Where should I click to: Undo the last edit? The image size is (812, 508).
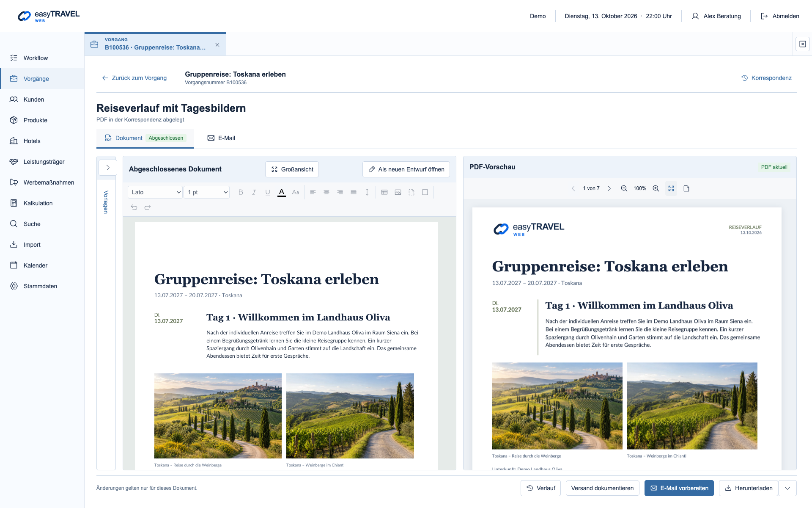tap(134, 207)
